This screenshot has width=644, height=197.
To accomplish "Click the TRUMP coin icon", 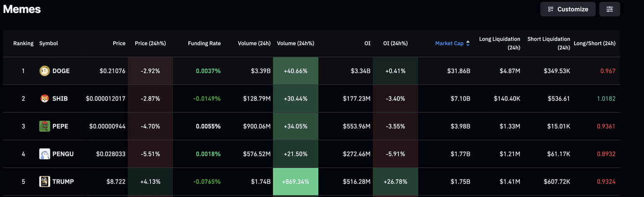I will click(44, 181).
